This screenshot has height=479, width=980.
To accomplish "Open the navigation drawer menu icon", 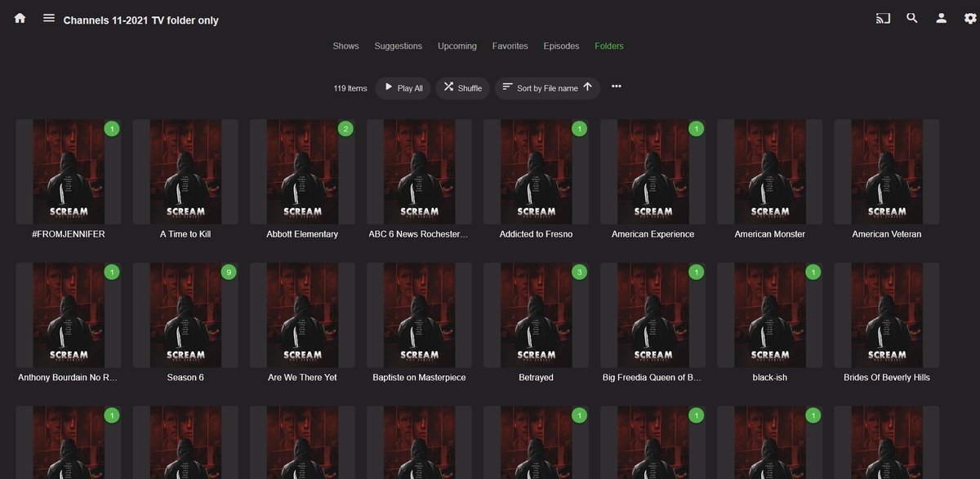I will (x=49, y=17).
